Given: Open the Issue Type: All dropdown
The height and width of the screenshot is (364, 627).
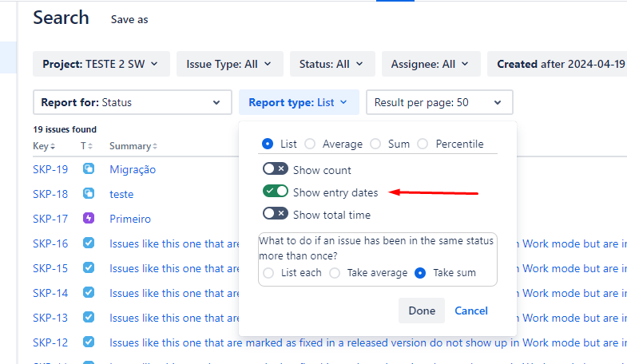Looking at the screenshot, I should [x=230, y=64].
